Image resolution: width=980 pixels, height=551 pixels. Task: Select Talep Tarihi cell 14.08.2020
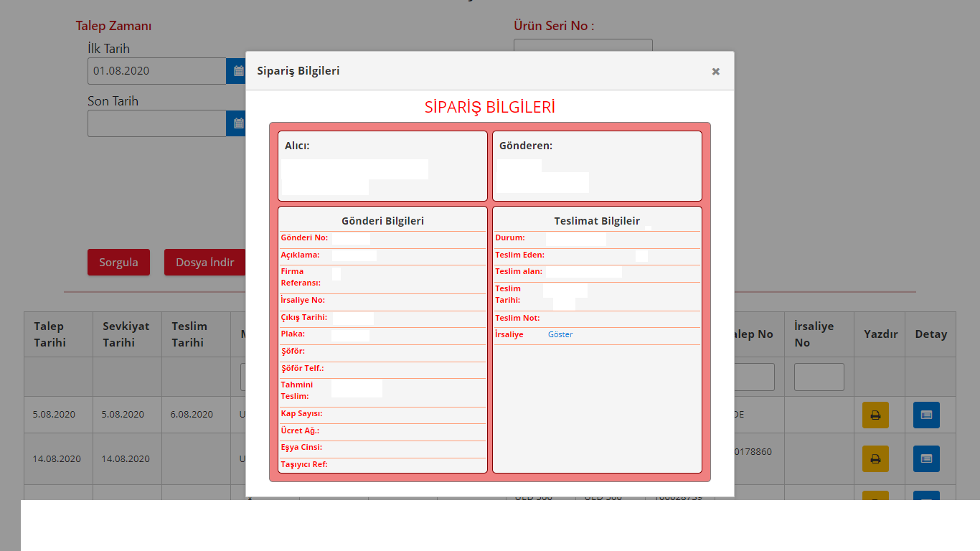57,458
